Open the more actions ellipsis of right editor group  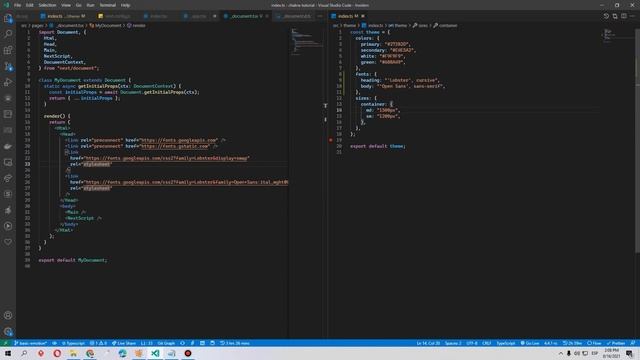pos(632,16)
